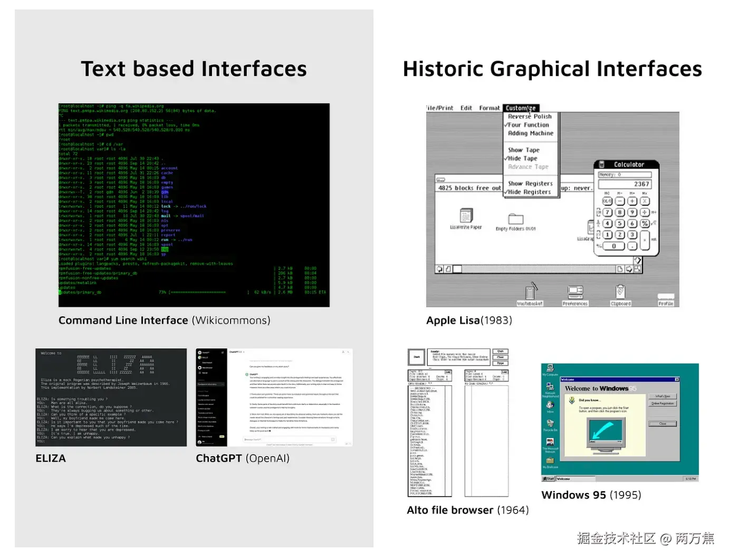Click the light bulb tip icon in Welcome dialog
The image size is (729, 560).
click(572, 400)
